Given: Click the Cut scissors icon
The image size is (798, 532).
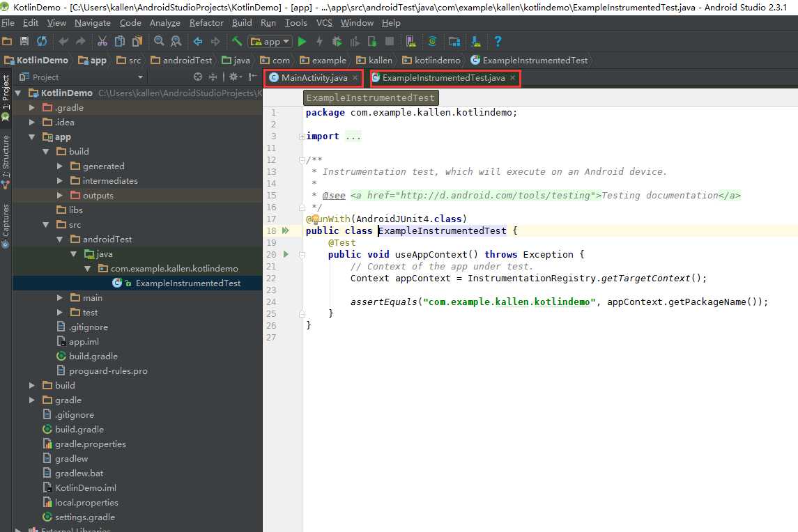Looking at the screenshot, I should tap(102, 42).
